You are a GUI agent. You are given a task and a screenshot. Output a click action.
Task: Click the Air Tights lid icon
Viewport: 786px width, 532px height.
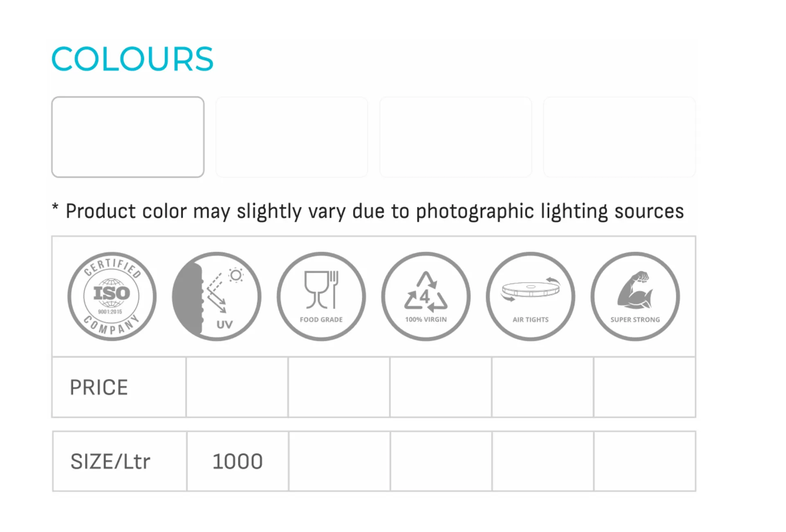tap(531, 296)
